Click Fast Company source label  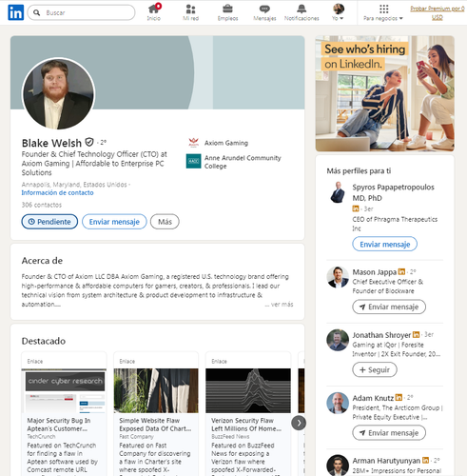[136, 437]
